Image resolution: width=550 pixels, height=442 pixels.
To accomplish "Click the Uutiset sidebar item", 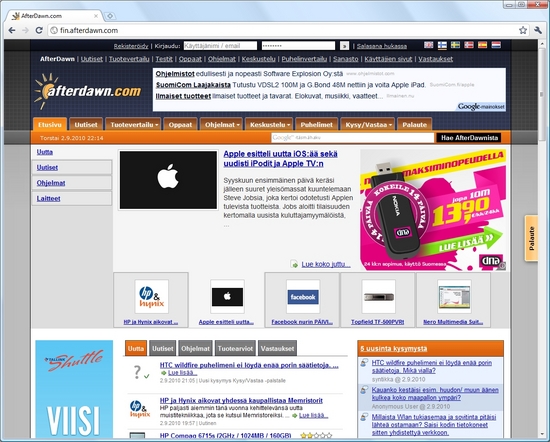I will coord(72,167).
